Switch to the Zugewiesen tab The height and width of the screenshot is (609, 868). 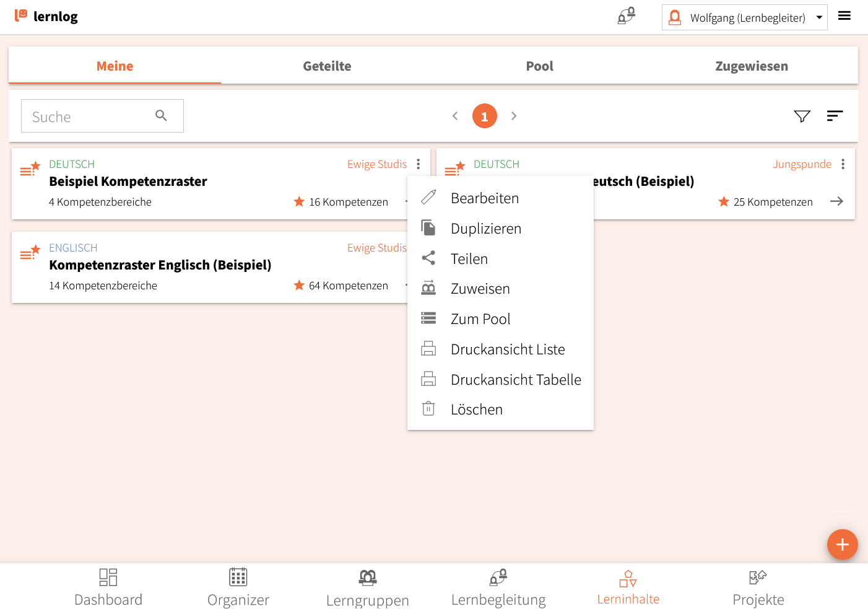coord(751,66)
